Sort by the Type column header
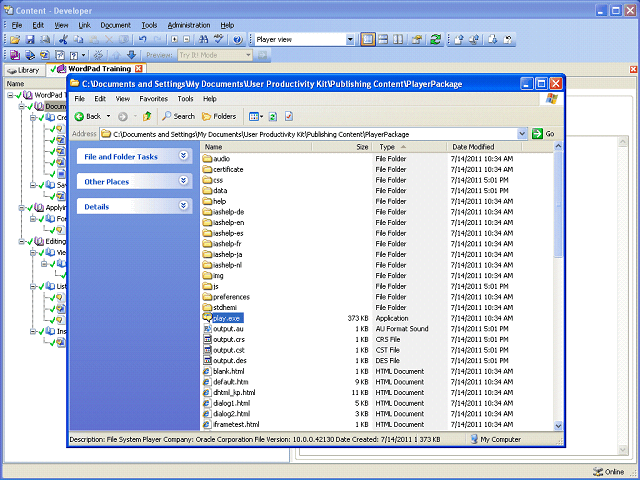640x480 pixels. (409, 147)
